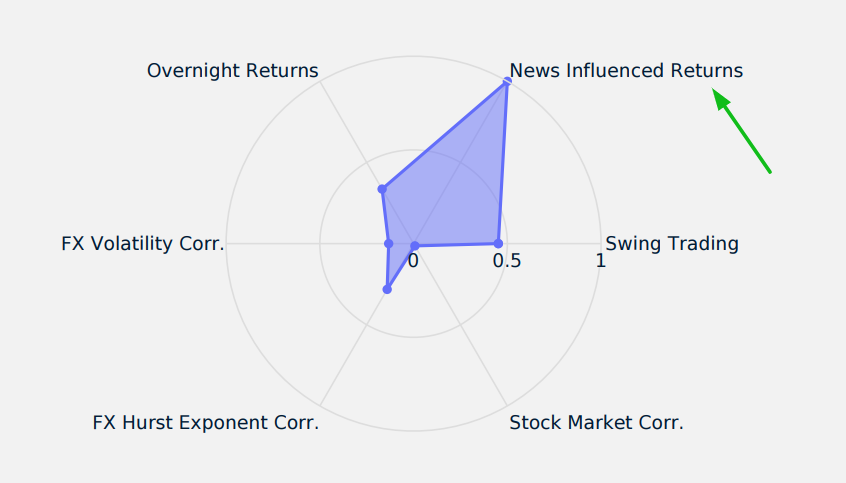Click the radial tick label "0.5"
Screen dimensions: 846x483
pyautogui.click(x=507, y=261)
